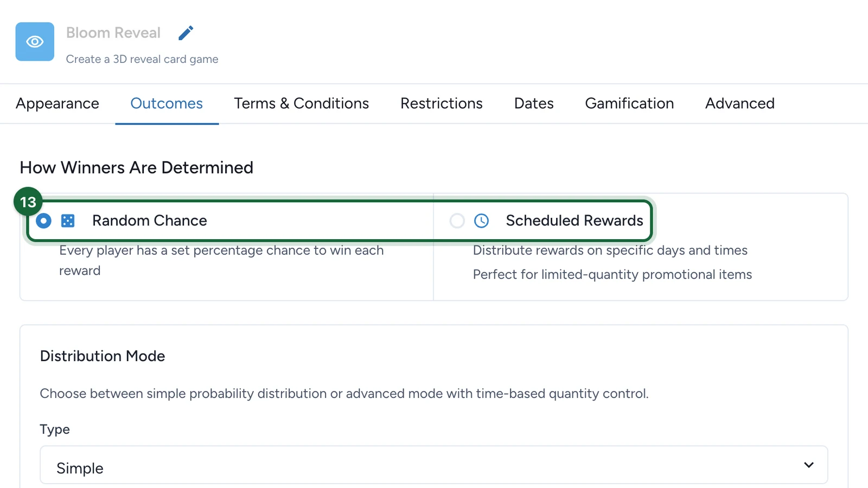This screenshot has height=488, width=868.
Task: Click the 'How Winners Are Determined' heading
Action: 137,168
